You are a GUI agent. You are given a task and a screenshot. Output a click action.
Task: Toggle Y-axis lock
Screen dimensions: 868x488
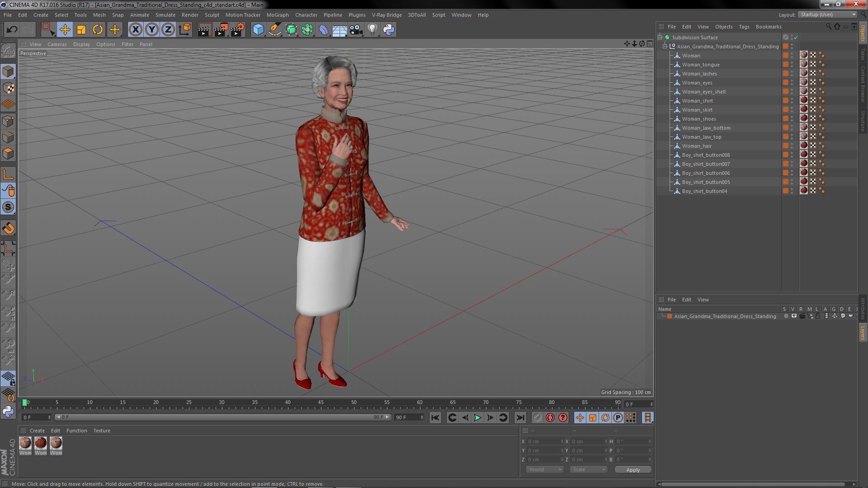(x=152, y=30)
